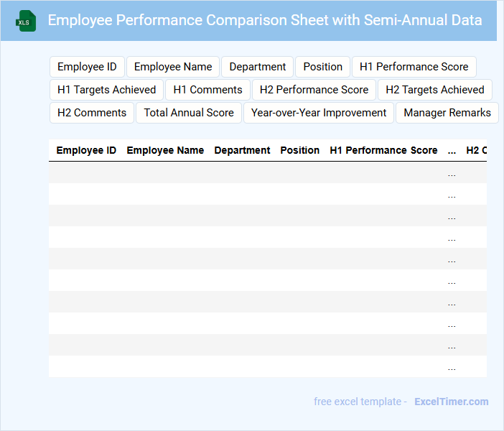The image size is (504, 431).
Task: Choose the Position tag
Action: (x=322, y=67)
